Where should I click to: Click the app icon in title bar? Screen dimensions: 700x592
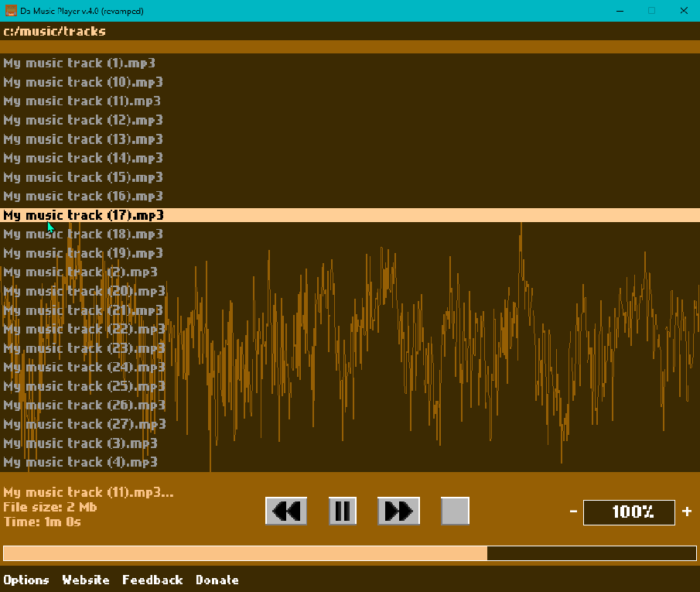tap(11, 11)
